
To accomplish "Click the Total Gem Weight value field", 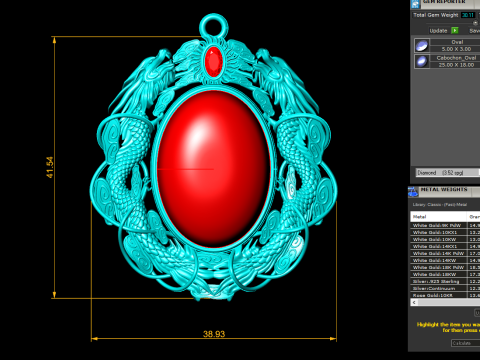I will 468,15.
